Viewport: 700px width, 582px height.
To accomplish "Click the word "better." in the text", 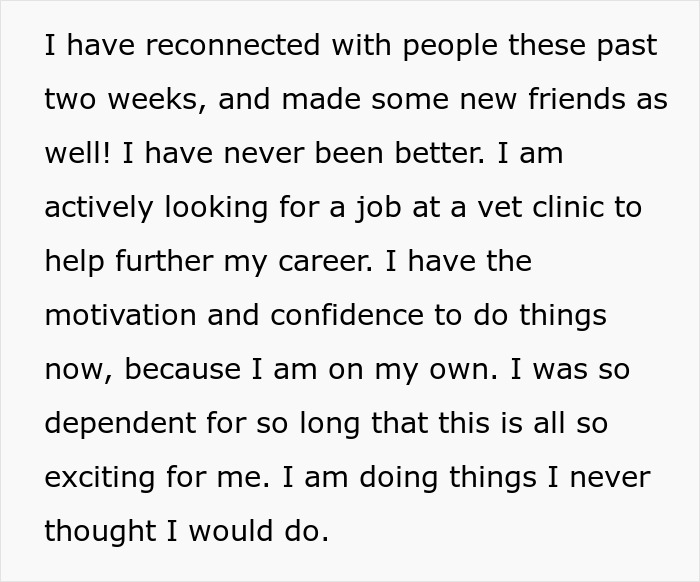I will point(439,153).
